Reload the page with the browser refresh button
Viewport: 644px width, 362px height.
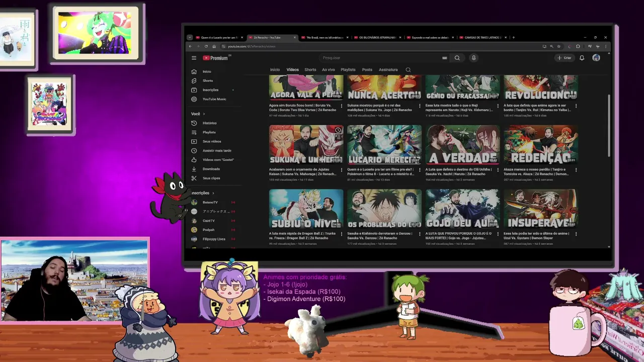[x=206, y=46]
